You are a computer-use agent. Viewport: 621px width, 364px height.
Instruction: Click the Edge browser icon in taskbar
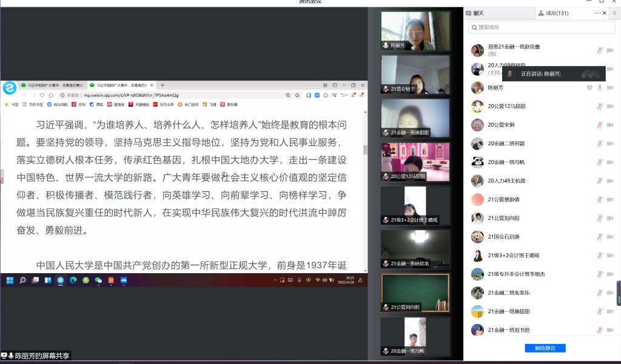[x=73, y=280]
